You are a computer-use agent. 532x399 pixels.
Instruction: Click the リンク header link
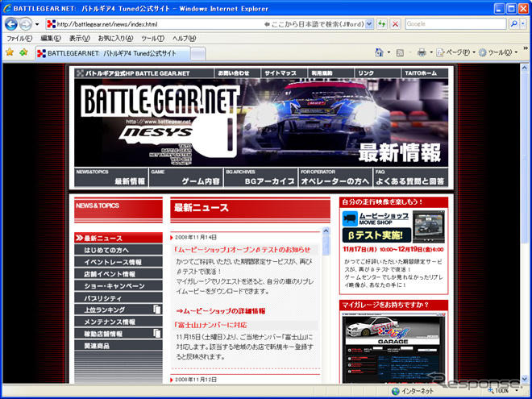pyautogui.click(x=377, y=73)
